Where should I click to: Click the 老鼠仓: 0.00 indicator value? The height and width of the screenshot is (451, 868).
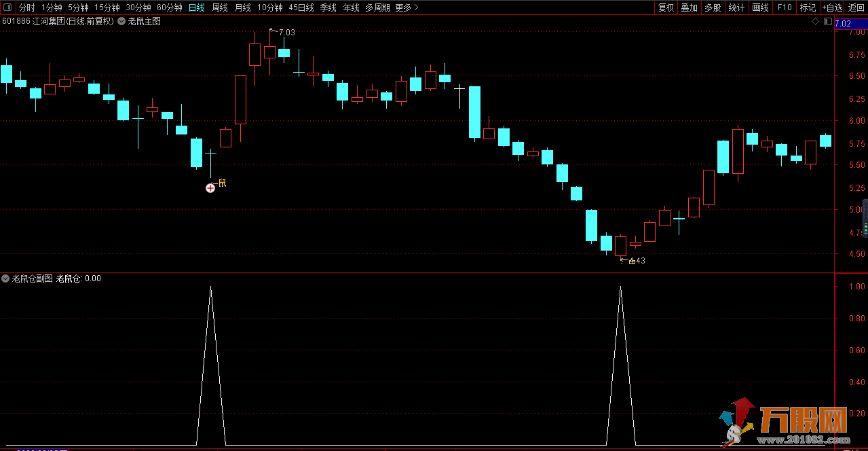tap(78, 278)
